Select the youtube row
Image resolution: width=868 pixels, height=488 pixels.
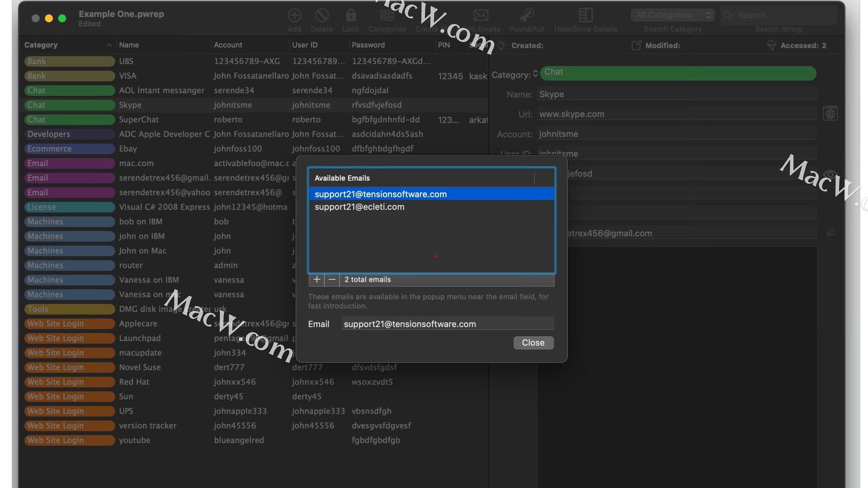(254, 440)
